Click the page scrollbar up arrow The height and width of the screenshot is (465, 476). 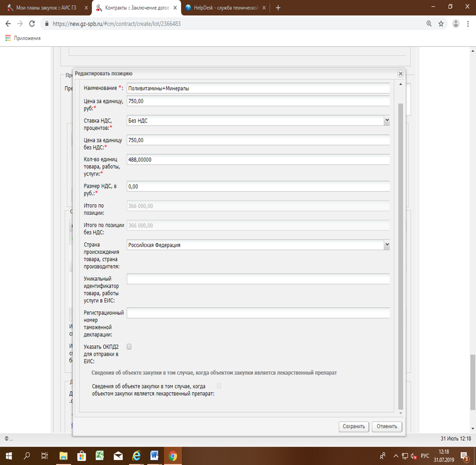pos(473,51)
